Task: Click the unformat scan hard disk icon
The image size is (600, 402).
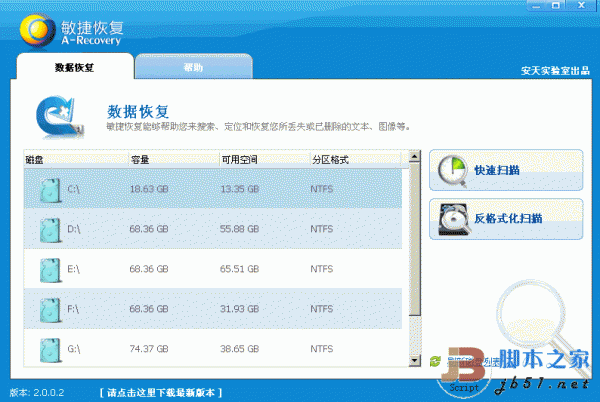Action: click(454, 219)
